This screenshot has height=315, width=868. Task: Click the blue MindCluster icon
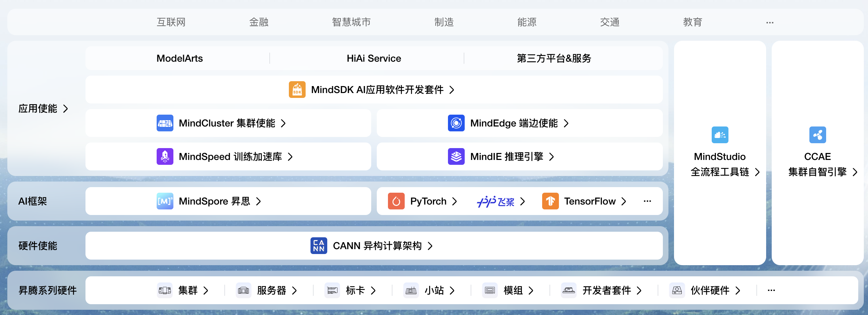pos(165,123)
